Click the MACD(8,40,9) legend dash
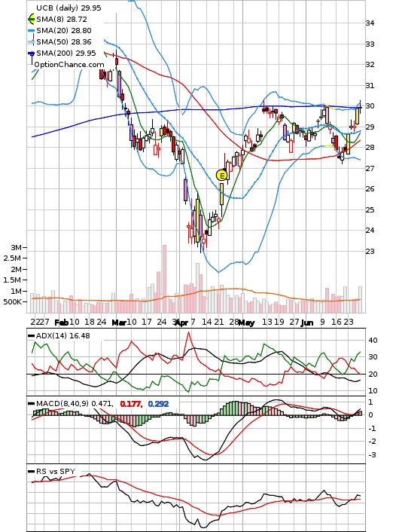The image size is (396, 532). click(x=32, y=404)
